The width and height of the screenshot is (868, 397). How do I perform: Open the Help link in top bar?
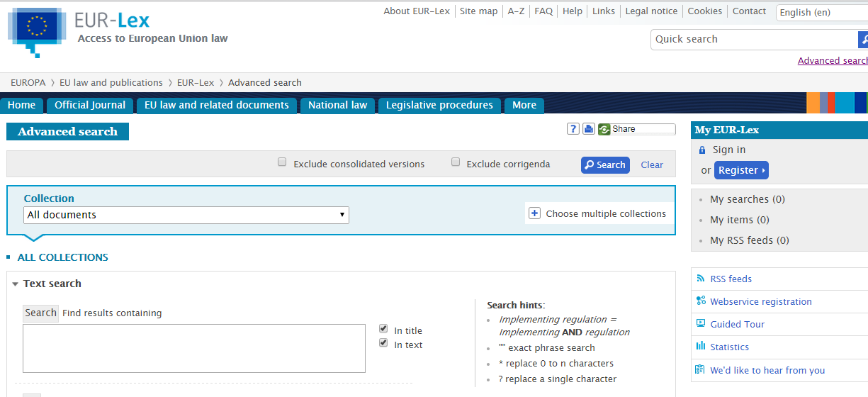(x=573, y=11)
